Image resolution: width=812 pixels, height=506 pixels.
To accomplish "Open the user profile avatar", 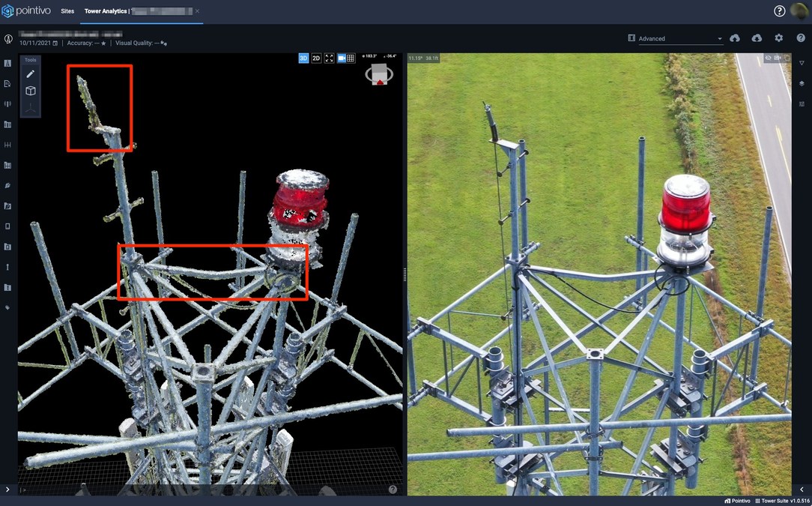I will 801,11.
